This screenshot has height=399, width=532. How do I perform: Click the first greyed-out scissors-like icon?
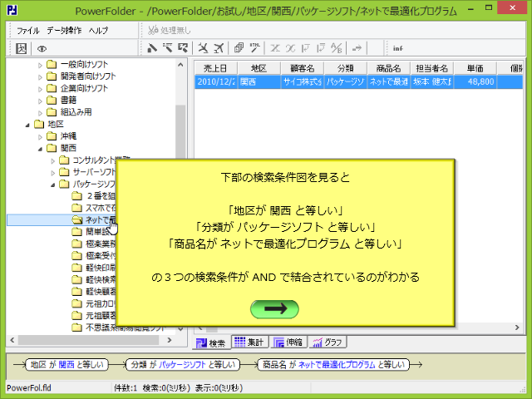(275, 48)
